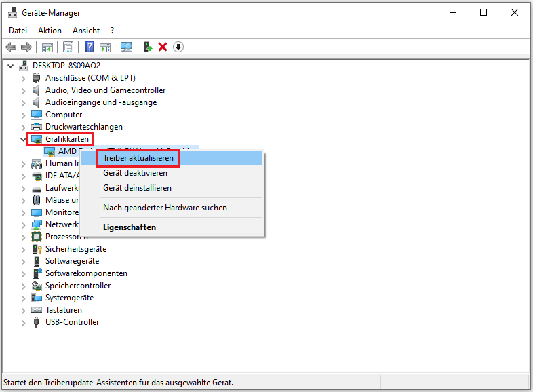Viewport: 533px width, 392px height.
Task: Expand the USB-Controller node
Action: [x=23, y=323]
